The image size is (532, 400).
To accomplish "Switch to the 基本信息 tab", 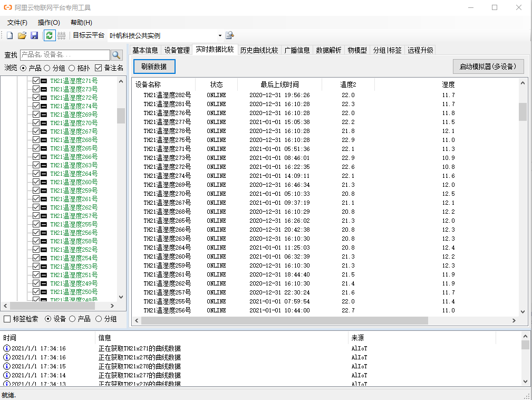I will coord(145,50).
